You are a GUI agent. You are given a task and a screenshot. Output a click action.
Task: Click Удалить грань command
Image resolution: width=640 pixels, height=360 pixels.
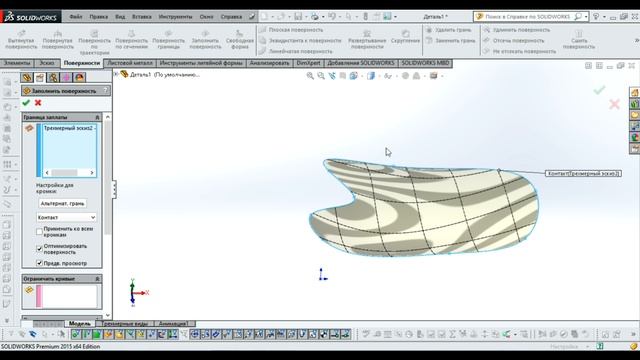pyautogui.click(x=449, y=30)
